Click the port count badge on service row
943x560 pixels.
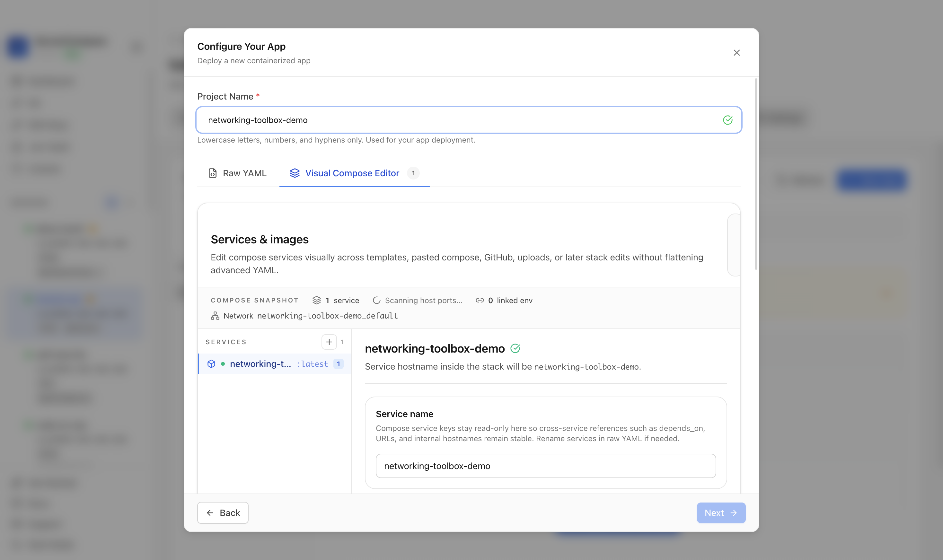click(339, 364)
